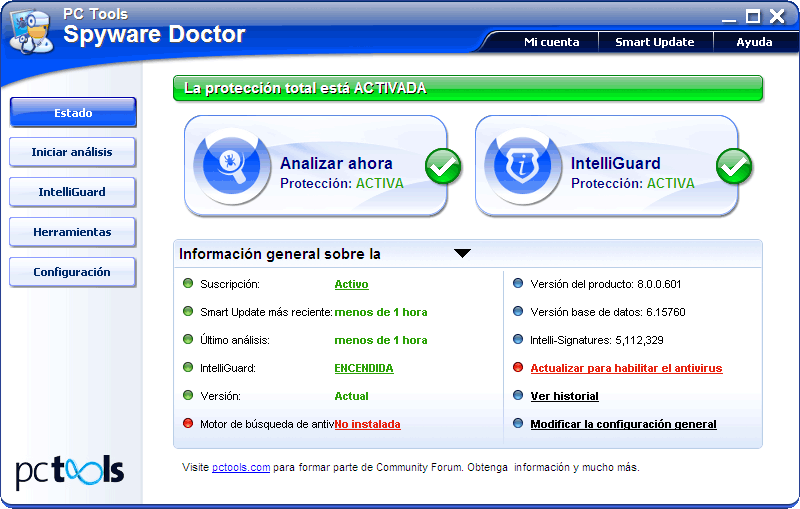Image resolution: width=800 pixels, height=509 pixels.
Task: Click the pctools logo at bottom left
Action: [x=70, y=470]
